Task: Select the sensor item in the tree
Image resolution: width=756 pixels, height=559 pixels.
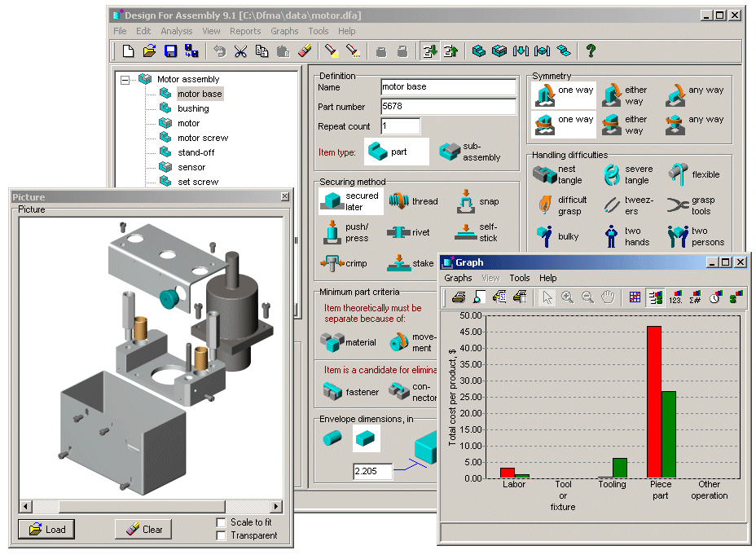Action: (x=191, y=167)
